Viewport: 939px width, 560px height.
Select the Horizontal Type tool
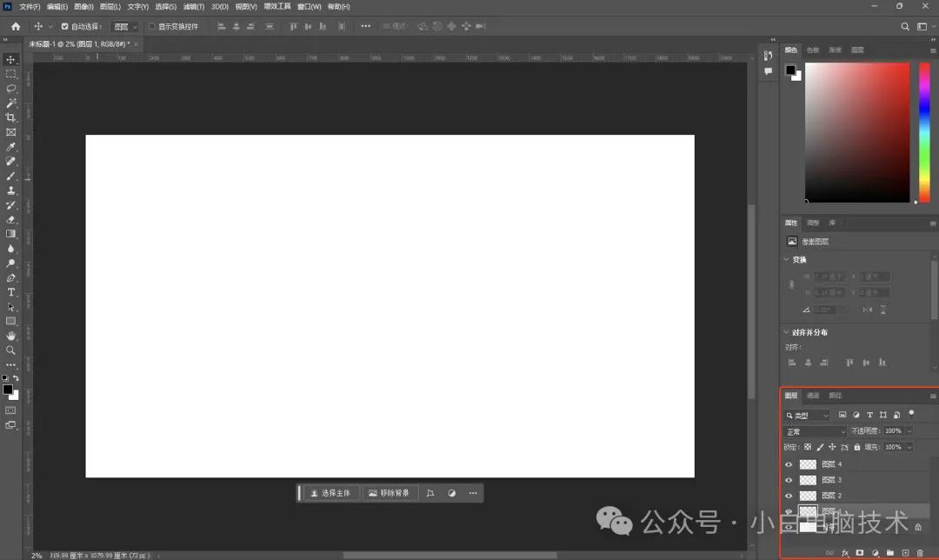[11, 292]
